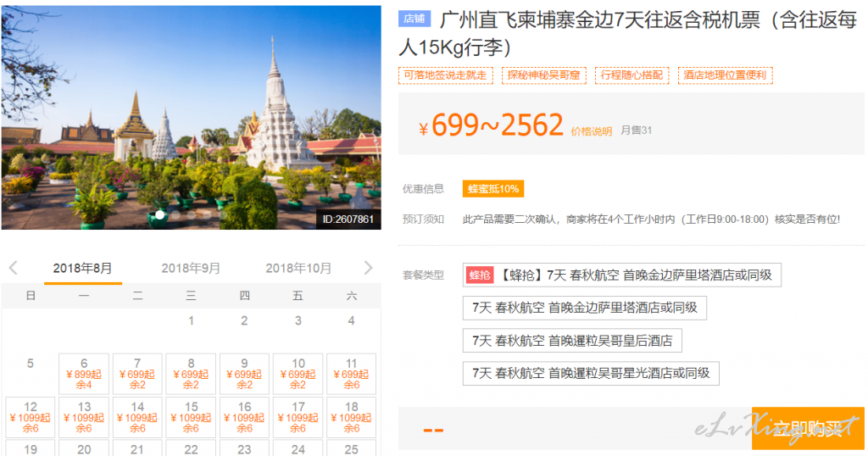The image size is (868, 456).
Task: Pick August 14 date cell
Action: pyautogui.click(x=137, y=417)
